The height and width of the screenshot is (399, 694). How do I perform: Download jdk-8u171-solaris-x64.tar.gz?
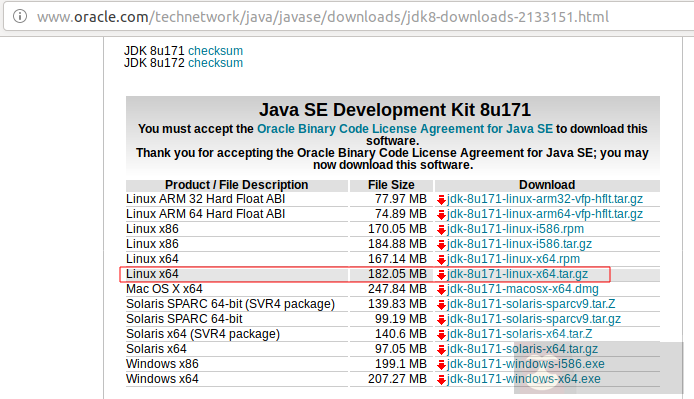point(522,349)
